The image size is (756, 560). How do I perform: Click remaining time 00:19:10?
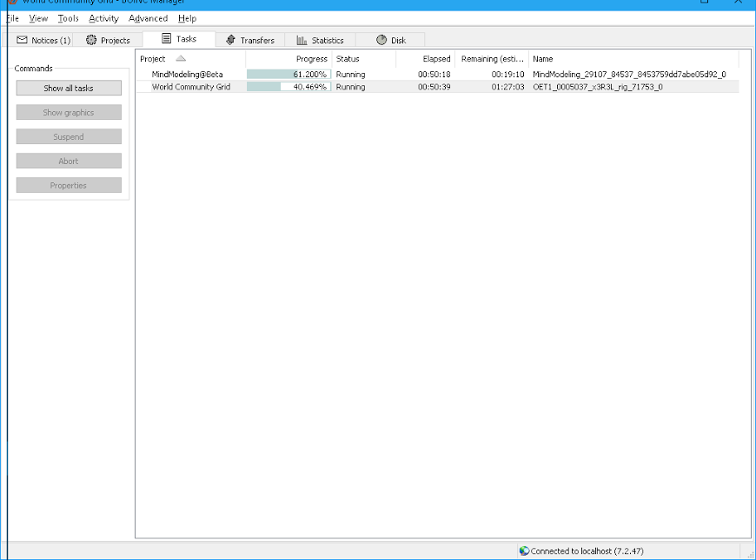[507, 74]
